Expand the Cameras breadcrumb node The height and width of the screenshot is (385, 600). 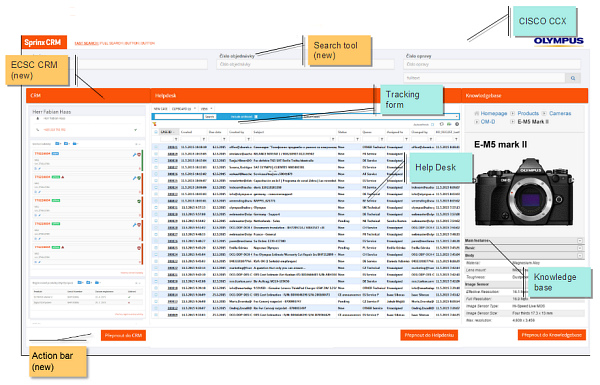tap(544, 114)
